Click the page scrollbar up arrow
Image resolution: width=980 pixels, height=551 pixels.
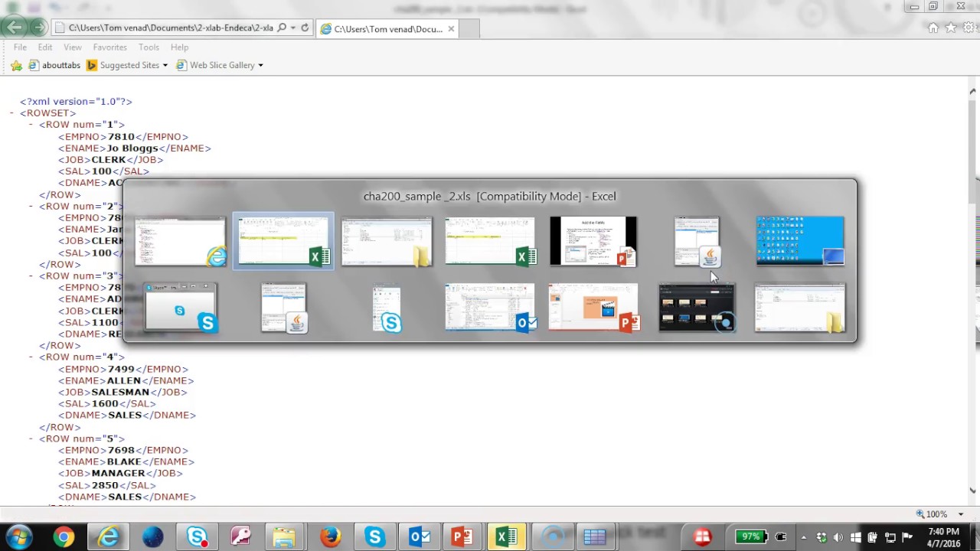973,91
